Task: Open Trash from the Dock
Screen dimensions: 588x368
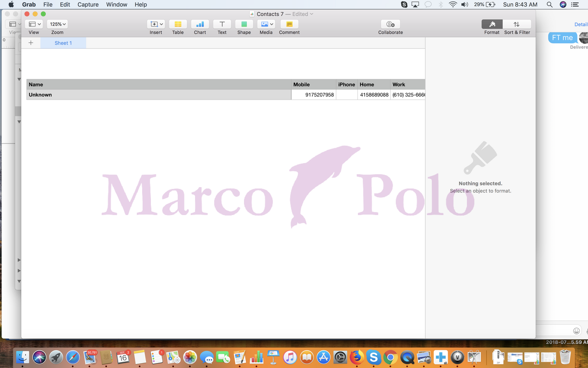Action: point(565,357)
